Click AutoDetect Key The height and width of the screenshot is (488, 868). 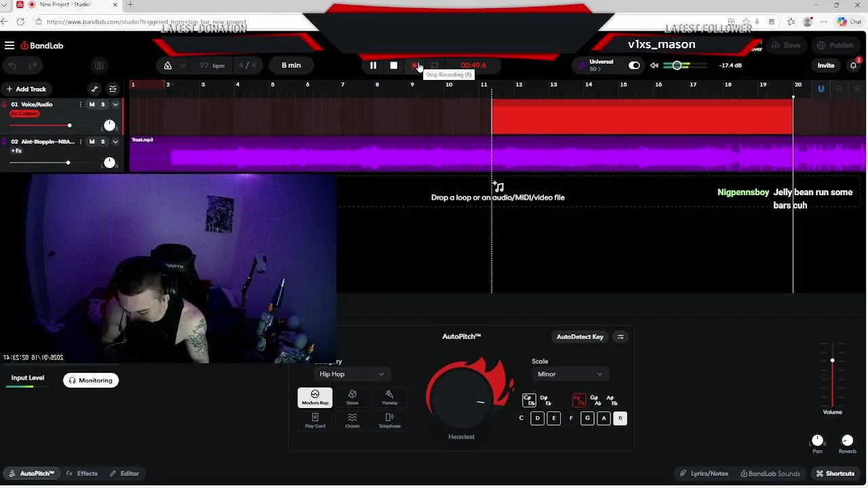(x=580, y=337)
